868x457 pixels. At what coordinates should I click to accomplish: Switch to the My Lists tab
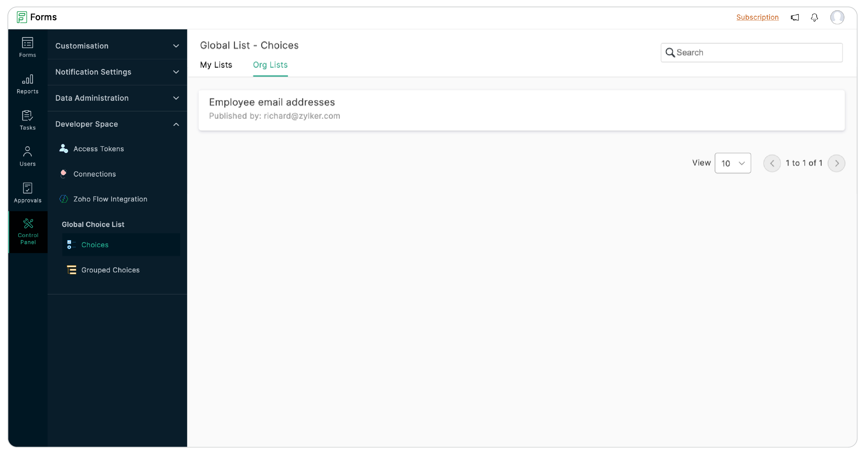216,64
